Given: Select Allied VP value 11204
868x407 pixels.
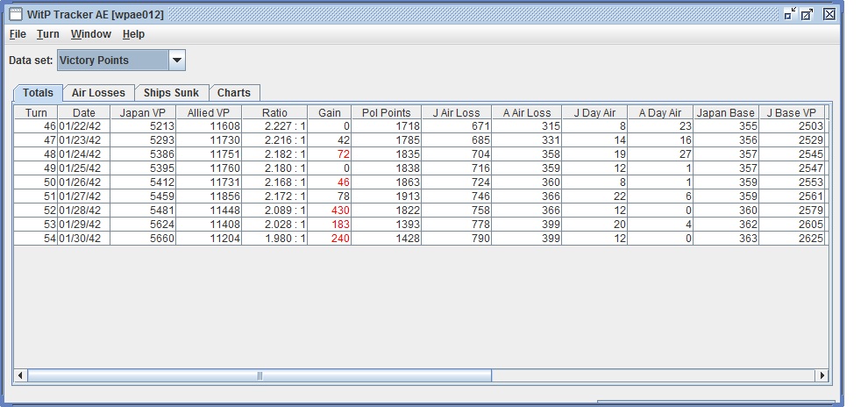Looking at the screenshot, I should pyautogui.click(x=209, y=238).
